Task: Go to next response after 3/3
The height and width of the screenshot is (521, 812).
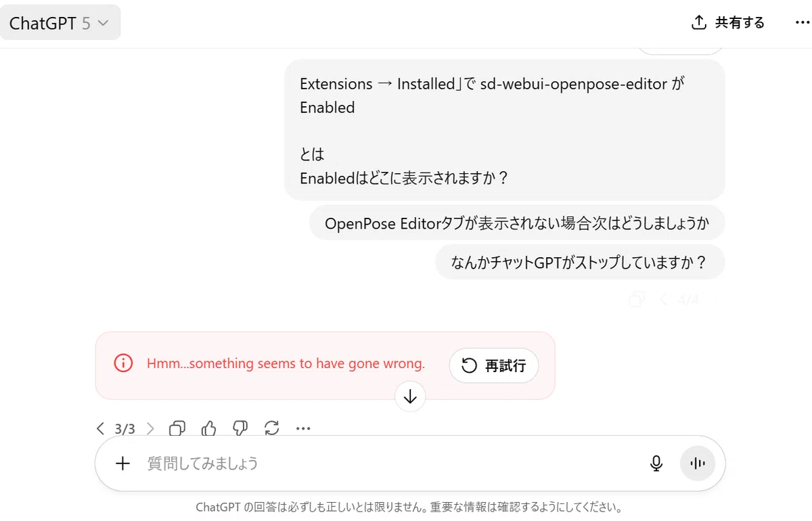Action: pos(150,428)
